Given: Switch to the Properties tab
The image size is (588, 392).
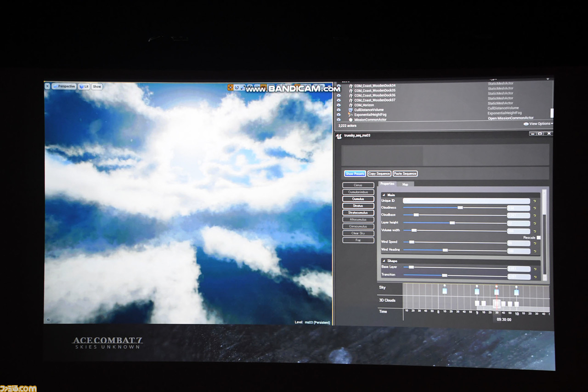Looking at the screenshot, I should pos(387,184).
